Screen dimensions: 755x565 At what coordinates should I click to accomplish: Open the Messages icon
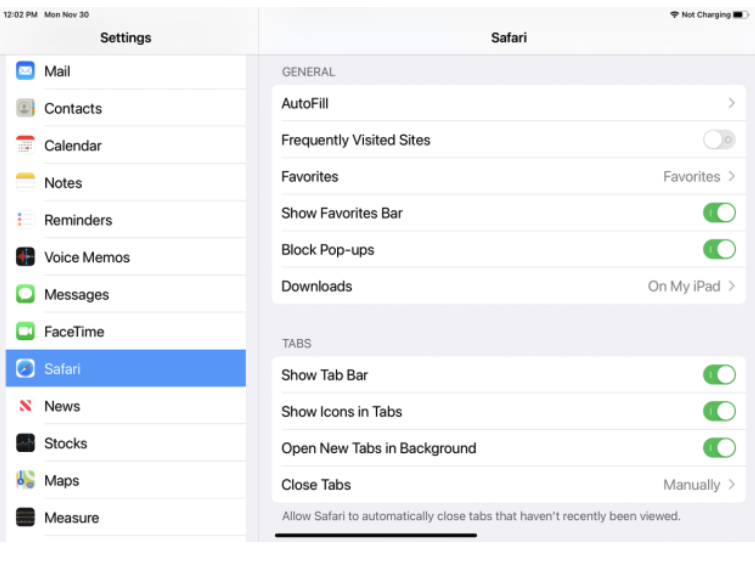(26, 295)
